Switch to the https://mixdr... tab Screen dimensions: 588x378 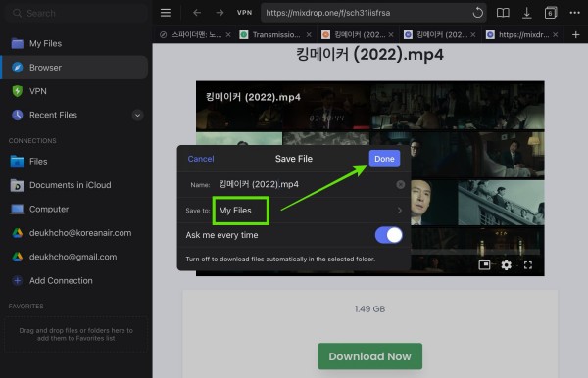pyautogui.click(x=518, y=35)
